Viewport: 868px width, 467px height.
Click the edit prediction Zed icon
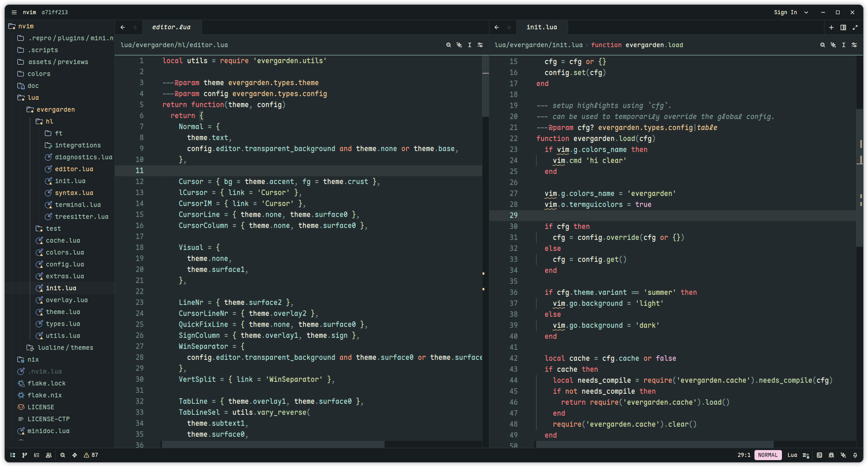pyautogui.click(x=806, y=455)
